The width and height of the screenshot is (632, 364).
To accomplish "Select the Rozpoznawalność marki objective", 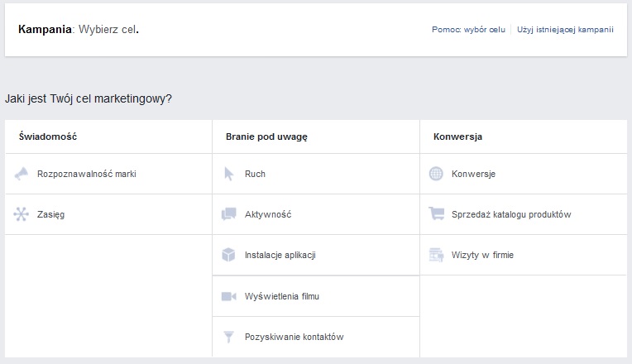I will coord(86,174).
